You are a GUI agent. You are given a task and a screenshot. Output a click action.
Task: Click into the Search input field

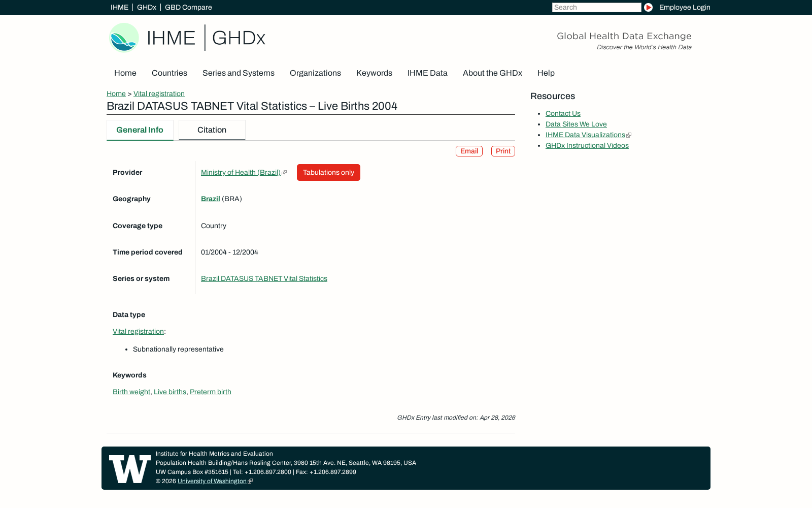pos(596,7)
